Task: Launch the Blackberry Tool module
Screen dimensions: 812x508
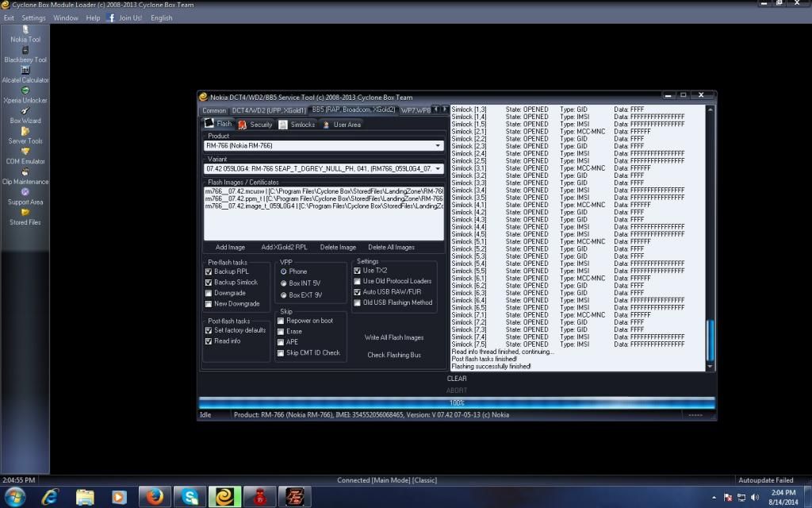Action: (x=25, y=54)
